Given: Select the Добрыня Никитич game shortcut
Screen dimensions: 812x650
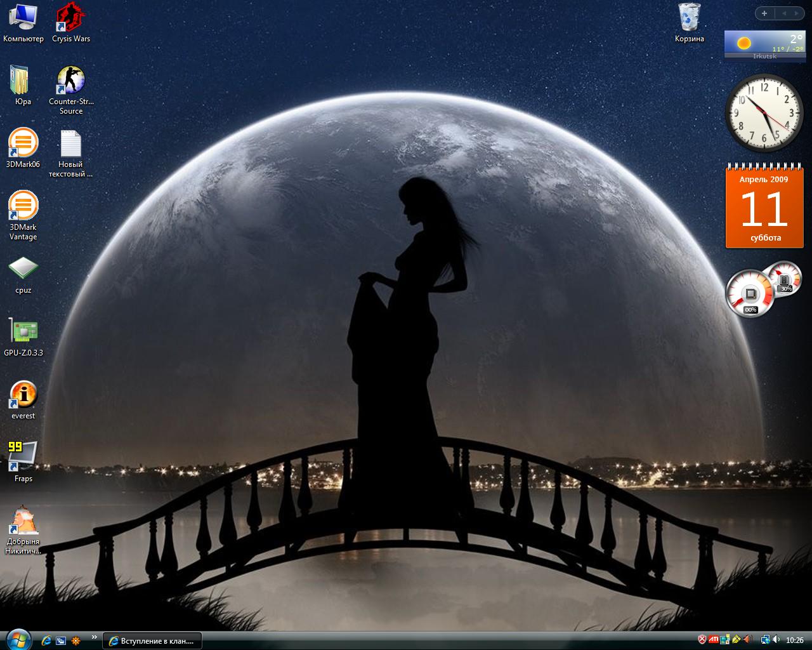Looking at the screenshot, I should 23,530.
